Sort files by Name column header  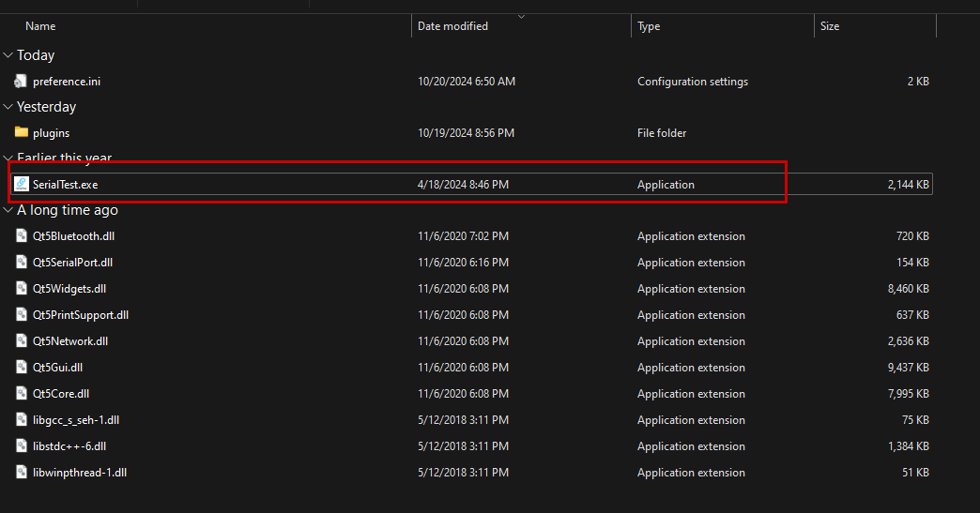point(40,26)
